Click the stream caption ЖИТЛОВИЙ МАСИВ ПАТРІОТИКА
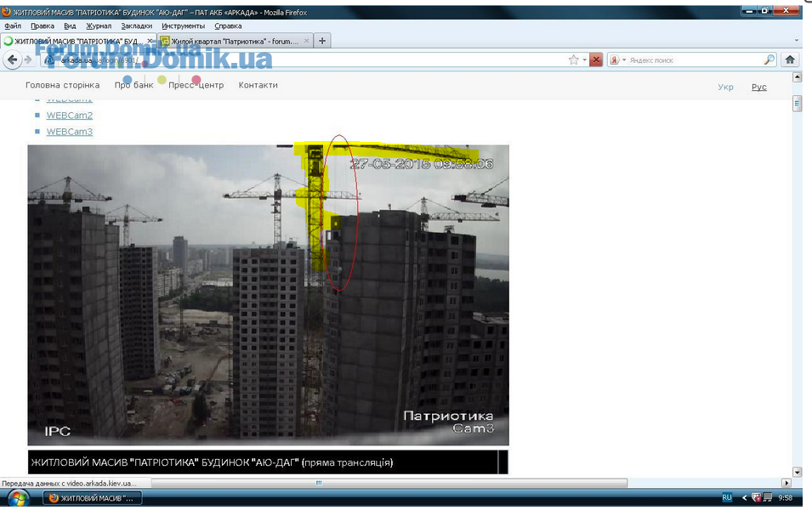Image resolution: width=812 pixels, height=510 pixels. point(212,462)
